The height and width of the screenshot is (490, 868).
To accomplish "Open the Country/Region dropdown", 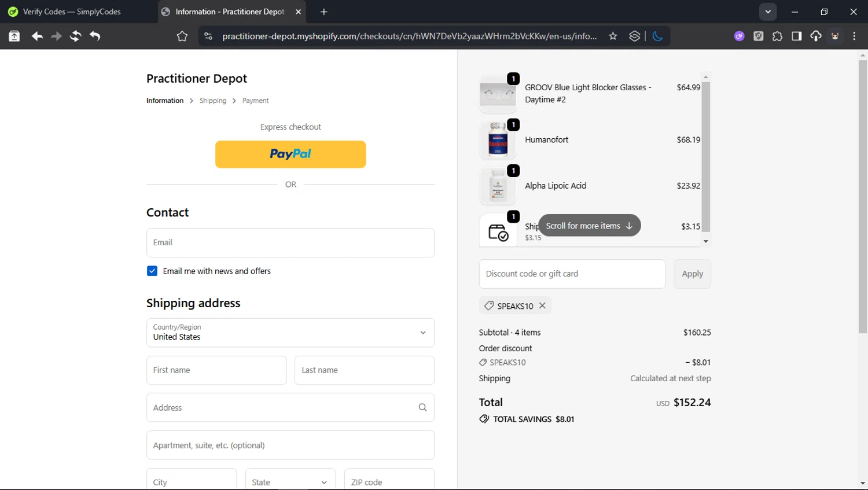I will pos(290,333).
